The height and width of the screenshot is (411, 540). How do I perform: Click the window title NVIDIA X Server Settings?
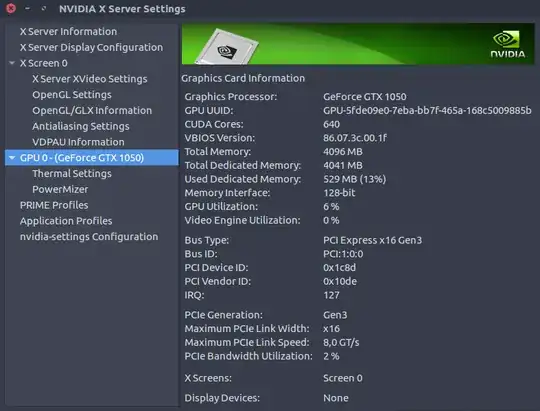(x=122, y=9)
